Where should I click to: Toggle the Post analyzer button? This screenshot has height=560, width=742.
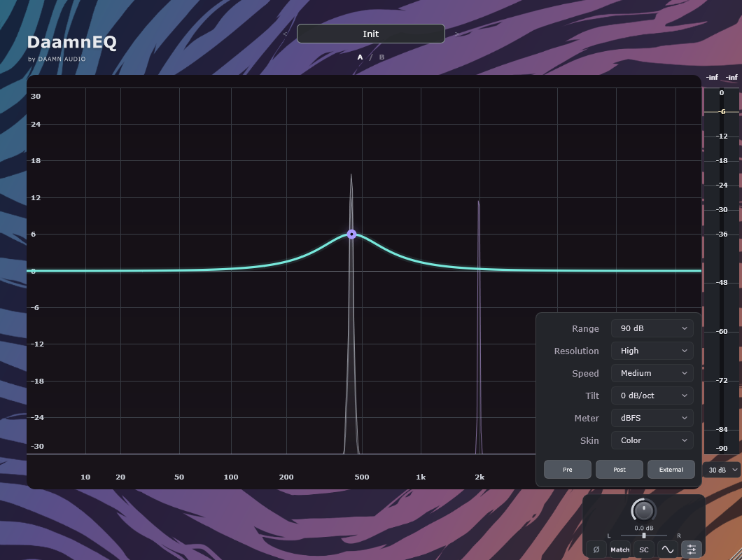[619, 470]
